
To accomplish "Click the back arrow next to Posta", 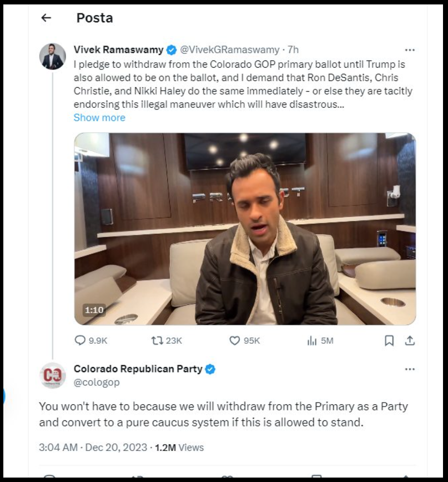I will [x=46, y=18].
